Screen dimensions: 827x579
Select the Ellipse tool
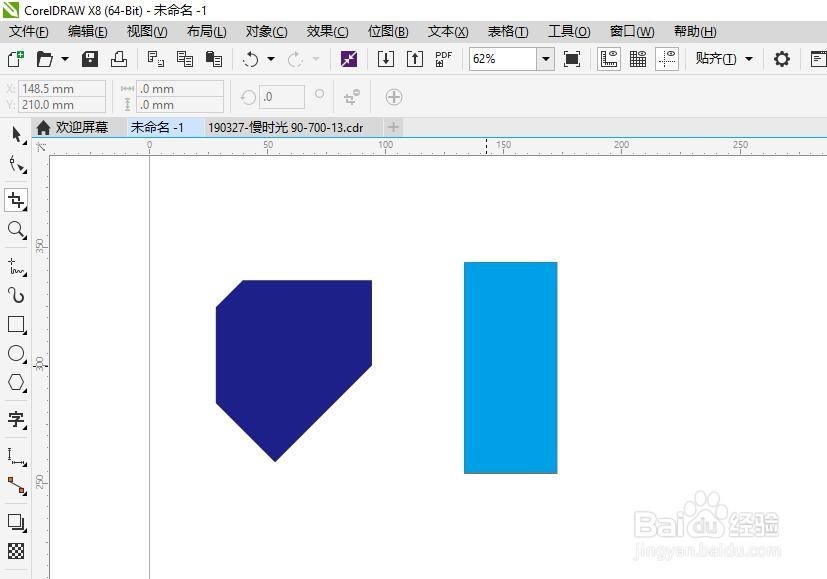click(x=17, y=354)
